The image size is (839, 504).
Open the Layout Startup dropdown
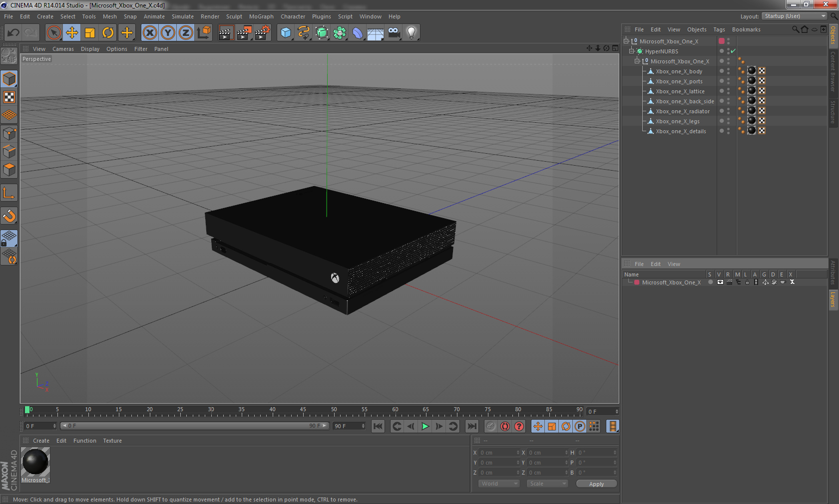tap(795, 16)
